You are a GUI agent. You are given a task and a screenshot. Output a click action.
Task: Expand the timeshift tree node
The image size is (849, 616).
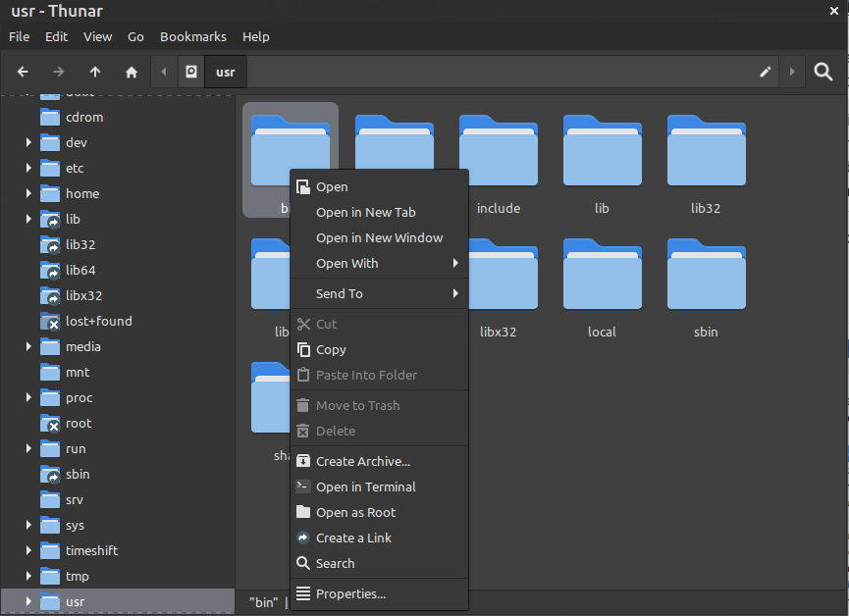[x=28, y=550]
